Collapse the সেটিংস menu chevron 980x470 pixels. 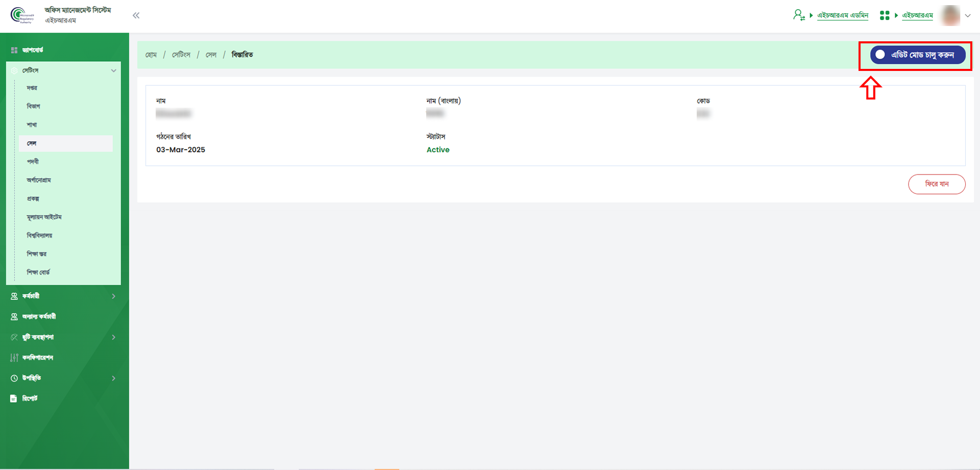pos(114,70)
